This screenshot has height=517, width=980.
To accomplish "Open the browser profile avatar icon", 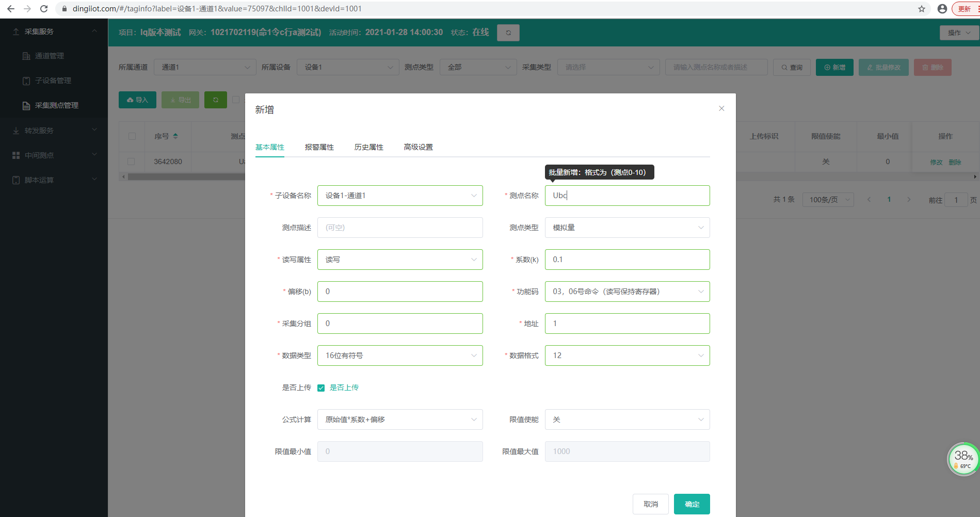I will pyautogui.click(x=942, y=9).
